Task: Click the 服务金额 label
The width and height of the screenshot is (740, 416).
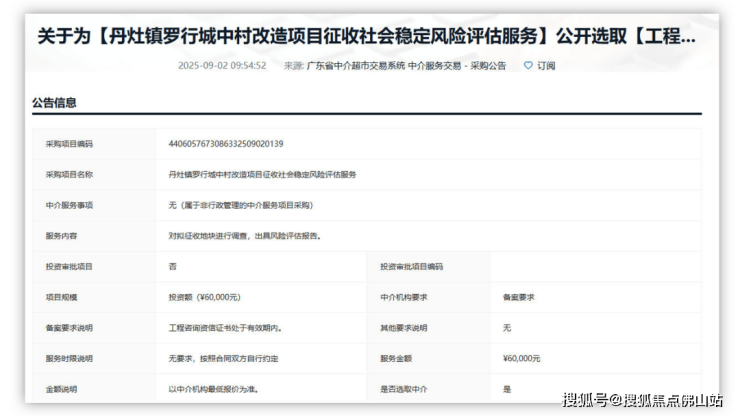Action: point(396,359)
